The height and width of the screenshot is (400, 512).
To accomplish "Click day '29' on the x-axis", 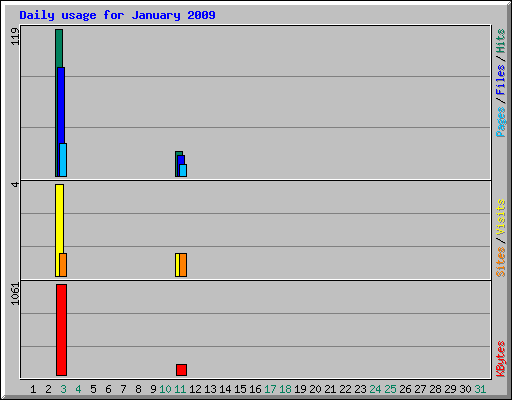I will [450, 389].
